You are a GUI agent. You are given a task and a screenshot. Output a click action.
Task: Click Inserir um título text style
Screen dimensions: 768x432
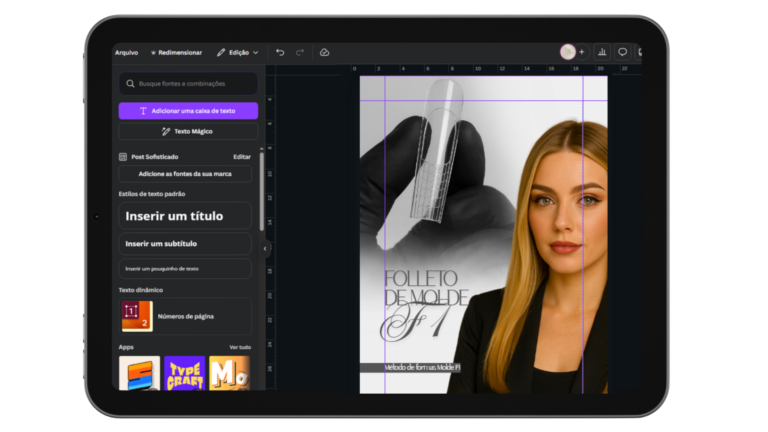[x=185, y=216]
